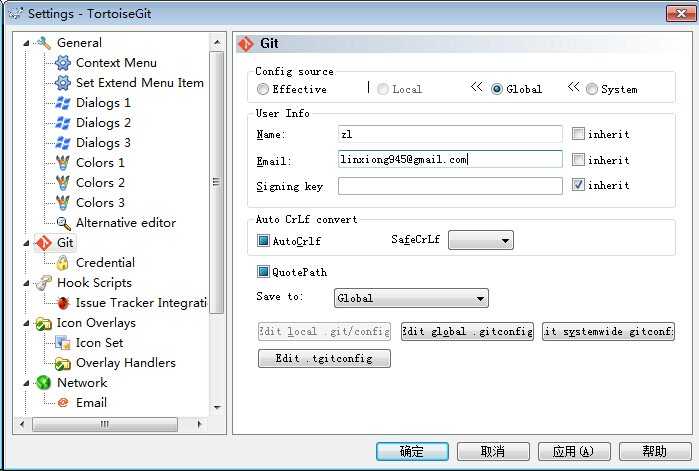The image size is (699, 471).
Task: Click the Dialogs 2 window icon
Action: coord(62,123)
